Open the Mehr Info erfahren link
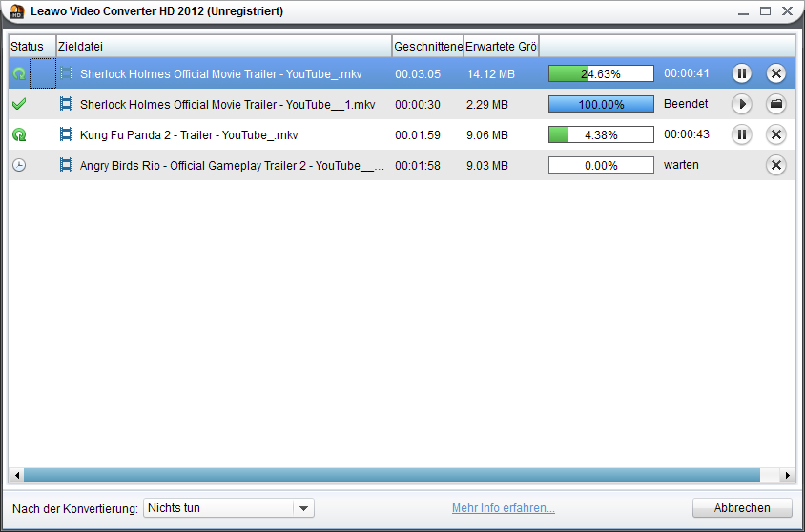 (x=504, y=508)
